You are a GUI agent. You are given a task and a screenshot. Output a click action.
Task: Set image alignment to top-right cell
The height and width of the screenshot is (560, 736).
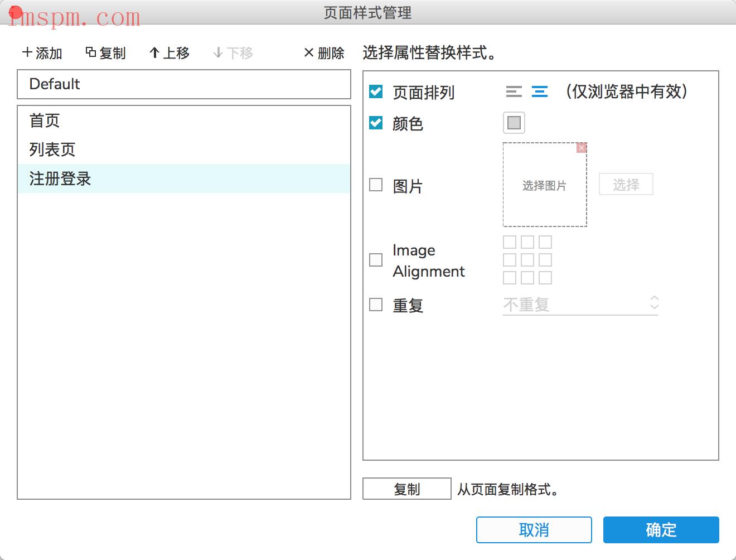(545, 242)
